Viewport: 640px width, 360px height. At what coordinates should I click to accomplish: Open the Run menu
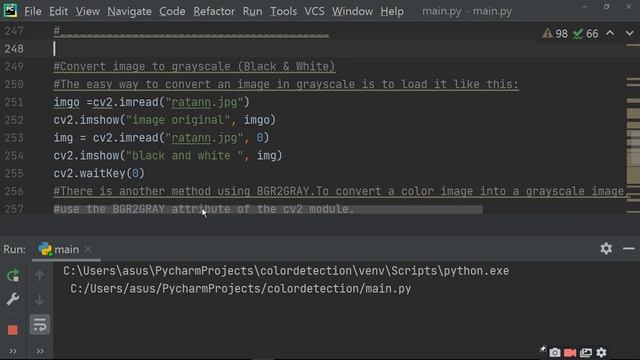(x=252, y=11)
